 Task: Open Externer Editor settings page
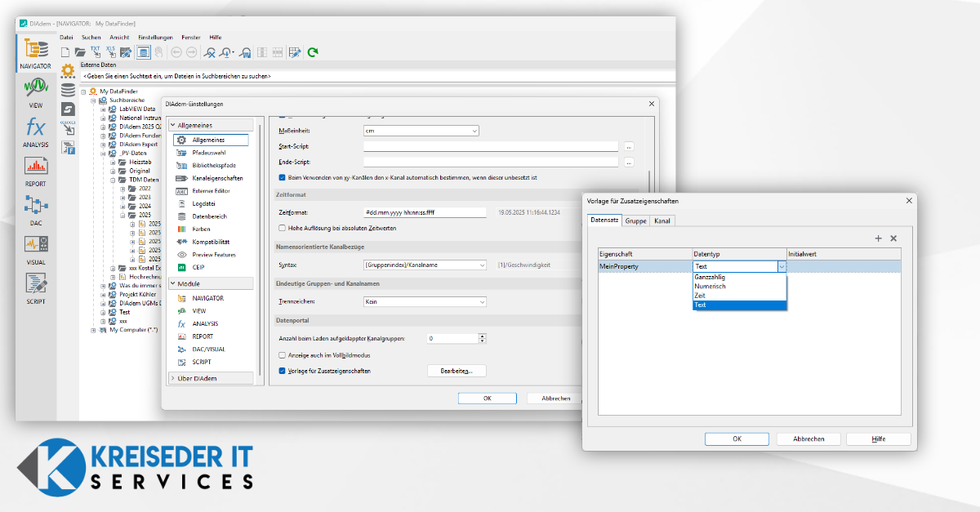pos(211,191)
